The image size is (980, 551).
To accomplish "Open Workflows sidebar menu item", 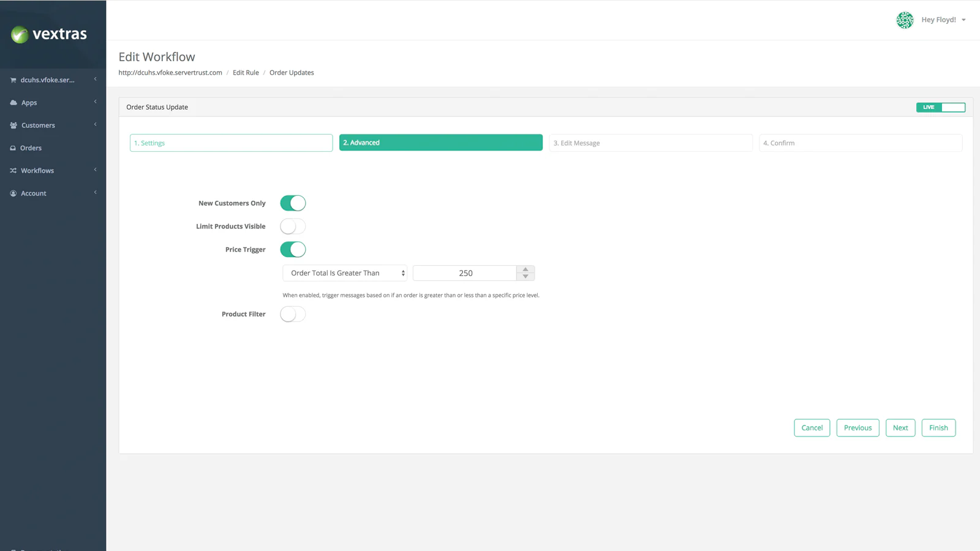I will pos(37,171).
